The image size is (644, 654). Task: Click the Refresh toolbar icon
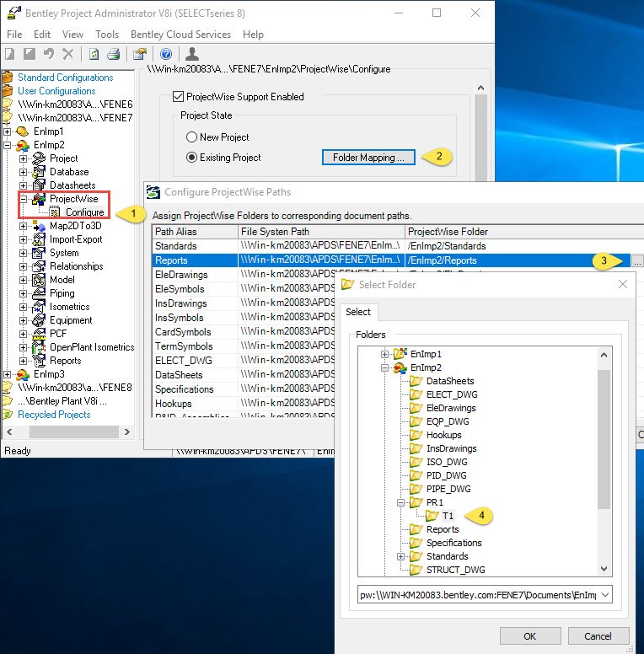(94, 54)
